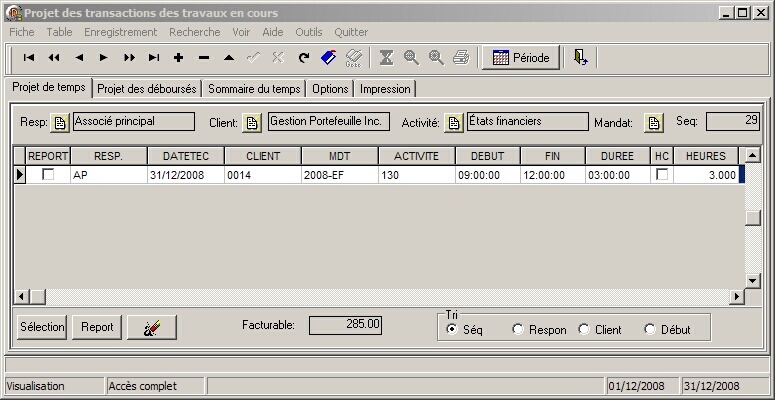Click the Goto bookmark icon
Viewport: 775px width, 400px height.
(353, 58)
